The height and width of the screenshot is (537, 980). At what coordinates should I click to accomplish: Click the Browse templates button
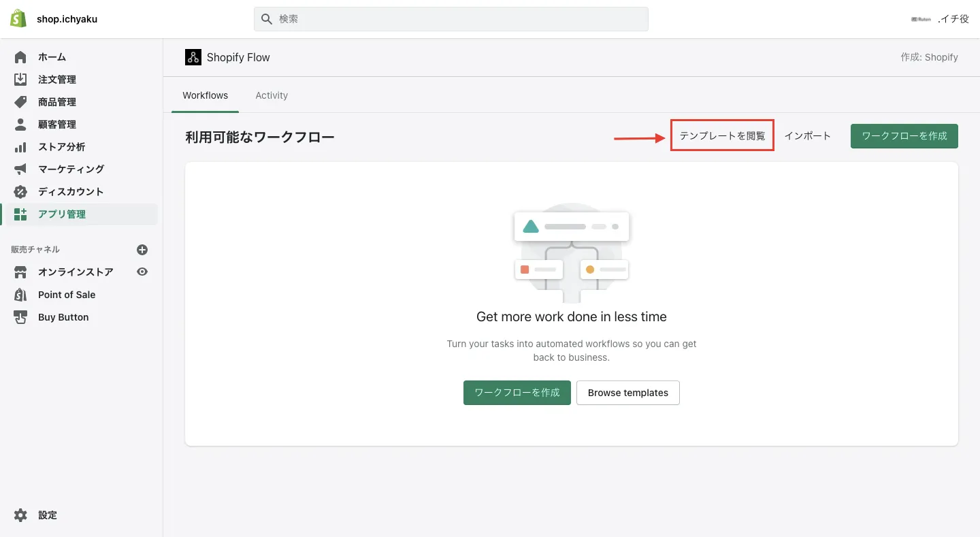[x=628, y=393]
